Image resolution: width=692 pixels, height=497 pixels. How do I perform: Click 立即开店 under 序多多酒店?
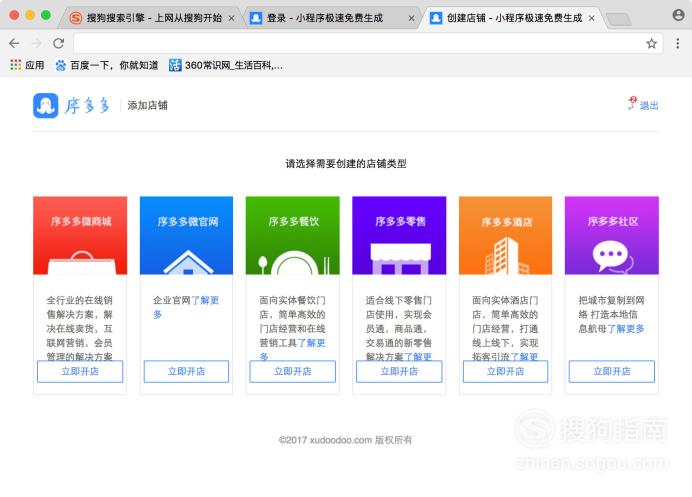[505, 372]
